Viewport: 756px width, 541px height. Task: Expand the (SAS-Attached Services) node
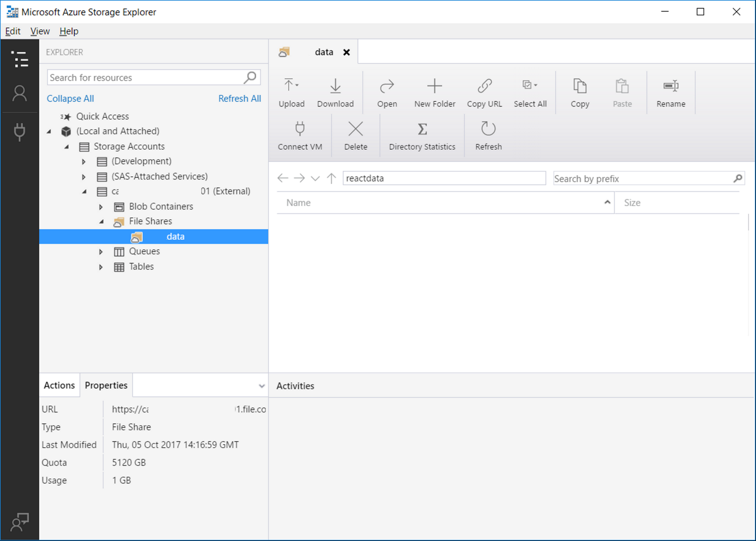pos(83,177)
